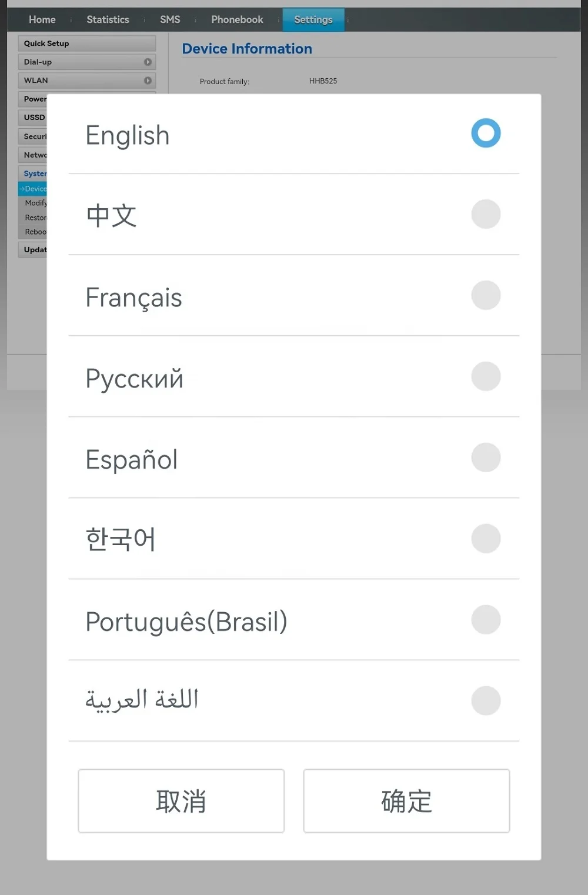This screenshot has height=895, width=588.
Task: Choose 한국어 in the language dialog
Action: [486, 539]
